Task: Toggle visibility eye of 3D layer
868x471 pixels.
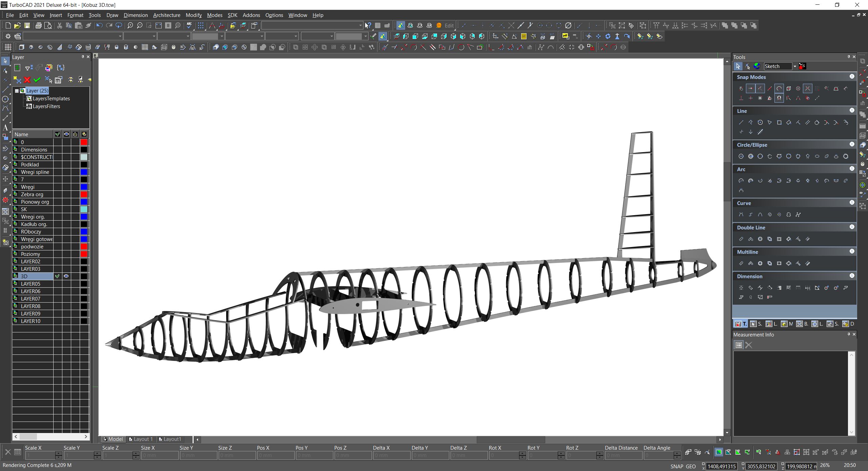Action: tap(66, 276)
